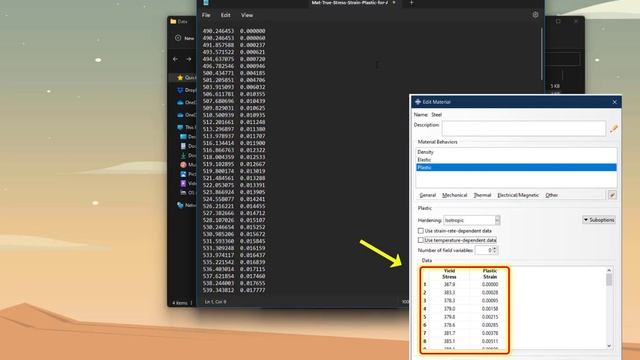640x360 pixels.
Task: Click the Plastic Strain column header
Action: pyautogui.click(x=489, y=274)
